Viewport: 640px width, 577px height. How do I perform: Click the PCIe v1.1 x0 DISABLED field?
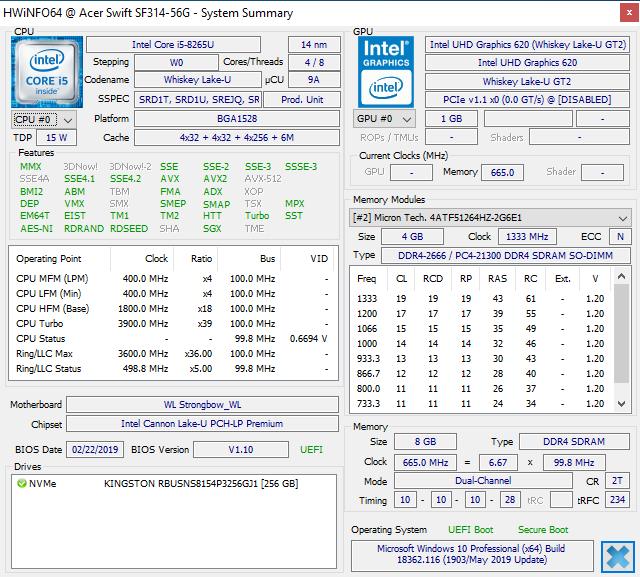click(527, 99)
